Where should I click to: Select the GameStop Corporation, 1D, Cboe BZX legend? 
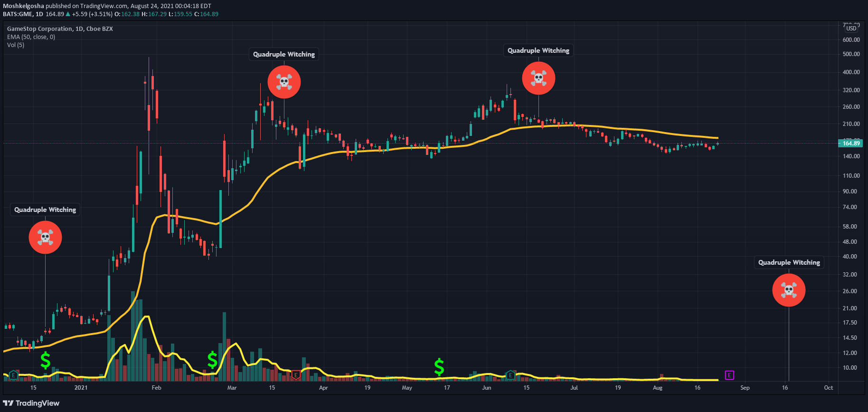click(x=60, y=29)
